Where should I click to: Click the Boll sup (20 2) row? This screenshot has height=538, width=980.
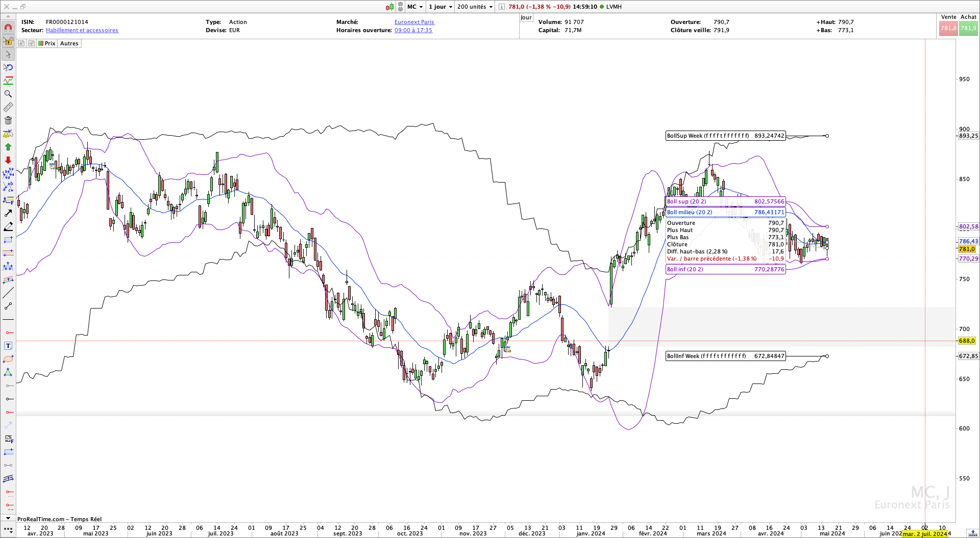(x=725, y=201)
